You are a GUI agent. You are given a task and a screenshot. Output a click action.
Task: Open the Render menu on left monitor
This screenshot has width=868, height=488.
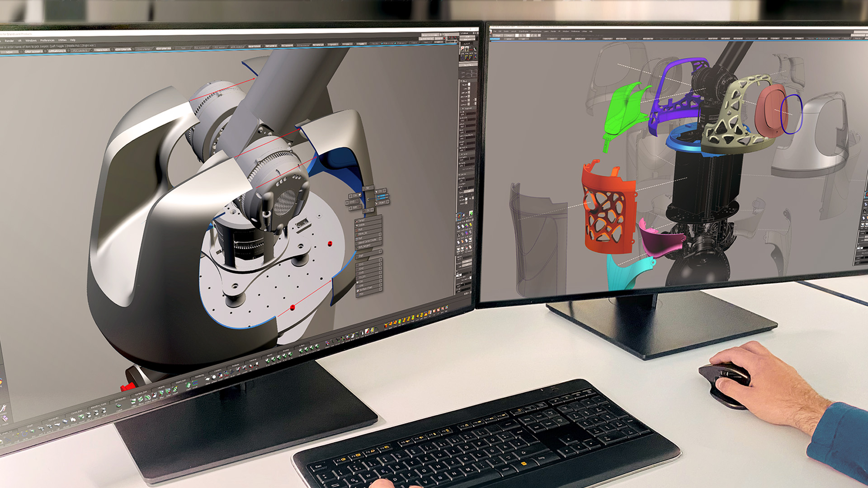coord(9,41)
